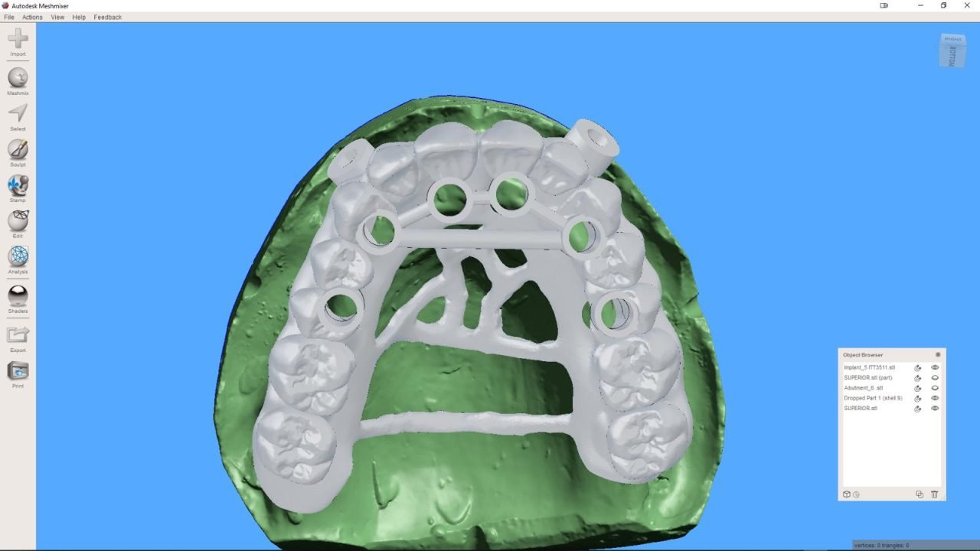
Task: Activate the Select tool
Action: [18, 113]
